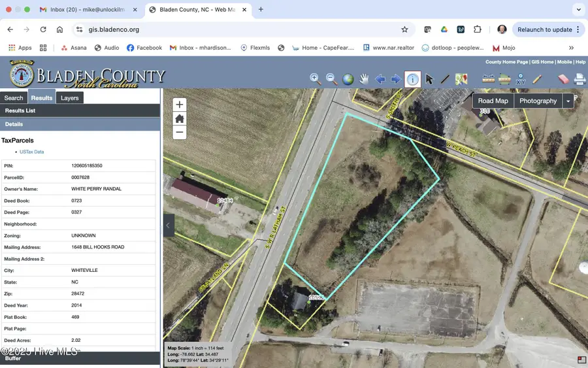The image size is (588, 368).
Task: Expand the Buffer section
Action: (80, 358)
